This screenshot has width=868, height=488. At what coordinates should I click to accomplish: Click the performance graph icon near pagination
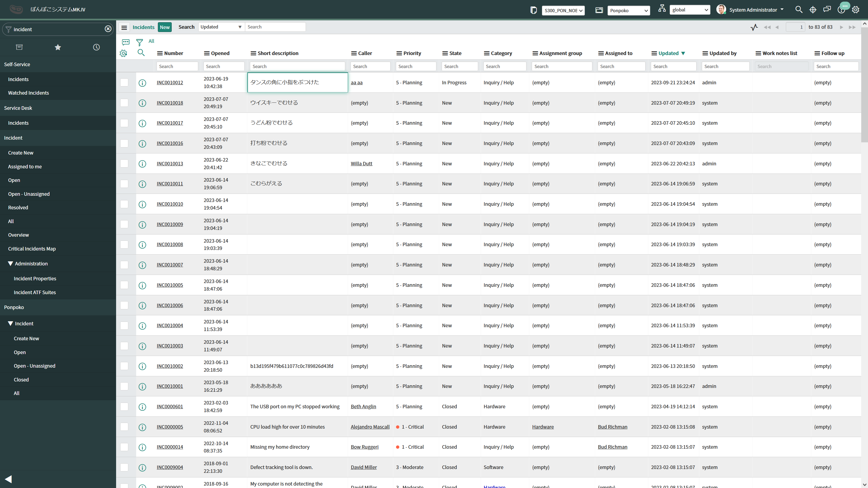point(754,27)
